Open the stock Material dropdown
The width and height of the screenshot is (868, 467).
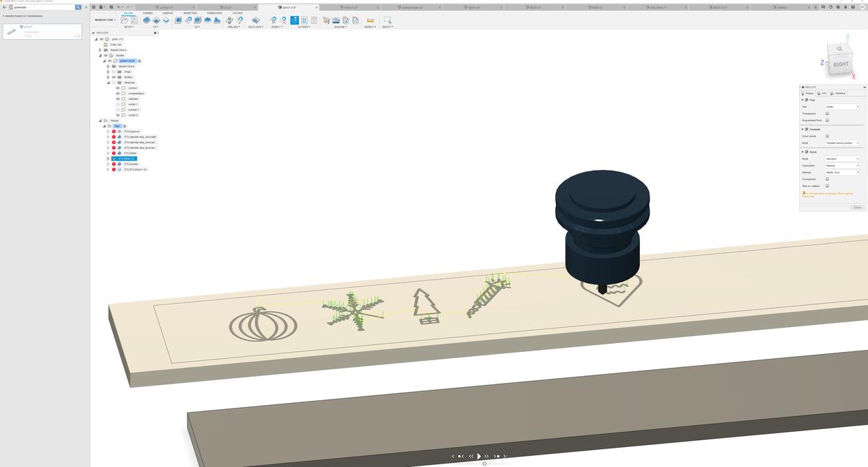pos(842,172)
